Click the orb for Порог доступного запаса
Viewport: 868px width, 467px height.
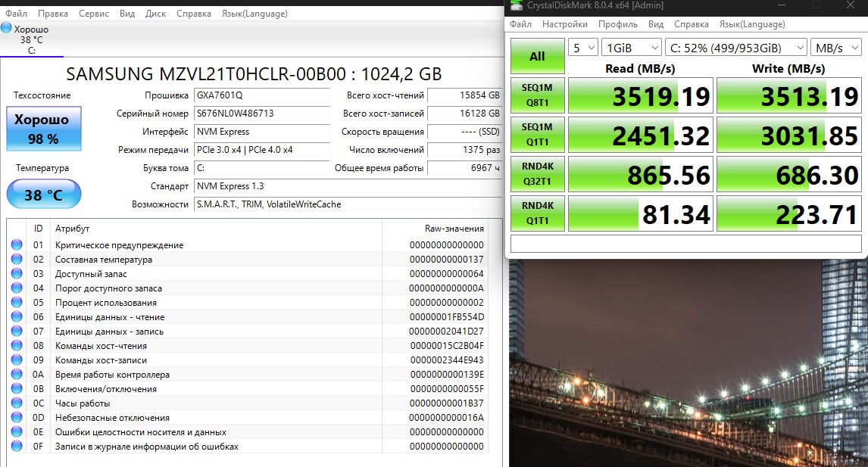(17, 288)
